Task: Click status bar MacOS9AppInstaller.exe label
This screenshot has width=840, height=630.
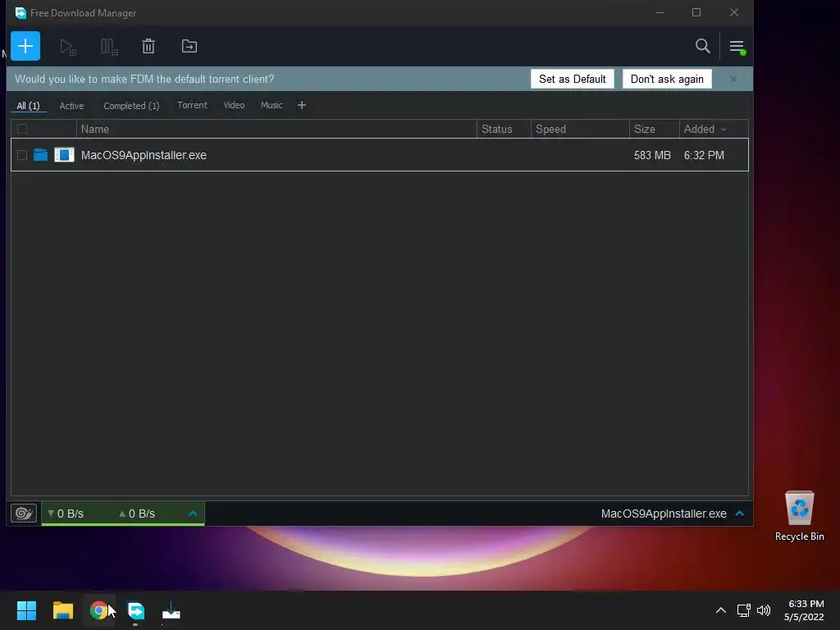Action: click(664, 514)
